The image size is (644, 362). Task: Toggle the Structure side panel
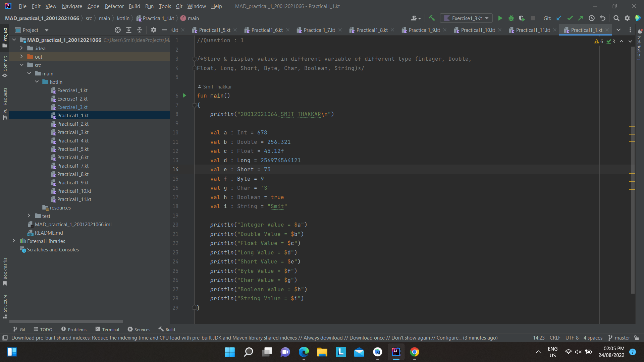pyautogui.click(x=5, y=306)
